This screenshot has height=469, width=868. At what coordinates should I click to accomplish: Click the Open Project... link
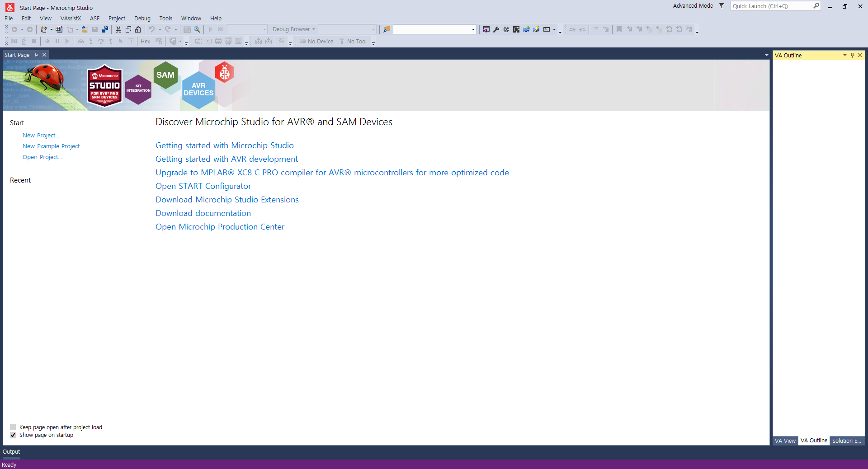[42, 157]
